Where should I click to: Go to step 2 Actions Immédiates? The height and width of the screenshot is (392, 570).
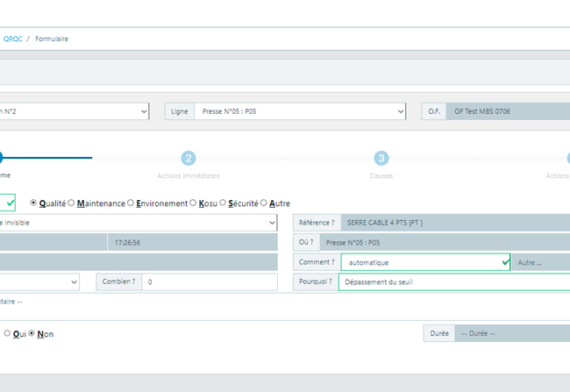(x=188, y=158)
